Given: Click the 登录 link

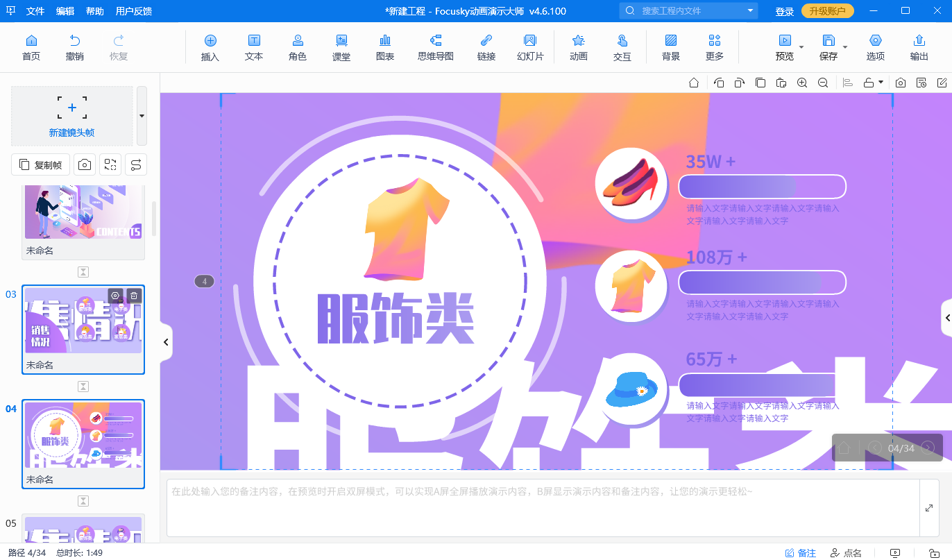Looking at the screenshot, I should (785, 12).
